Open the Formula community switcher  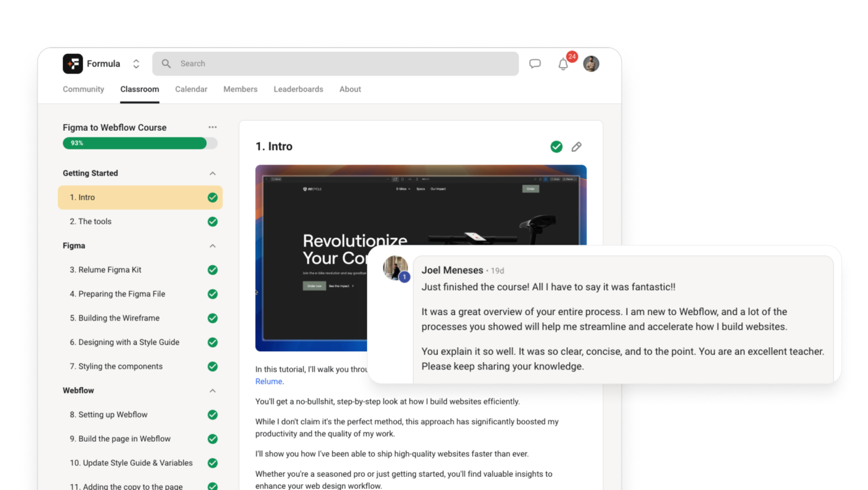click(136, 63)
